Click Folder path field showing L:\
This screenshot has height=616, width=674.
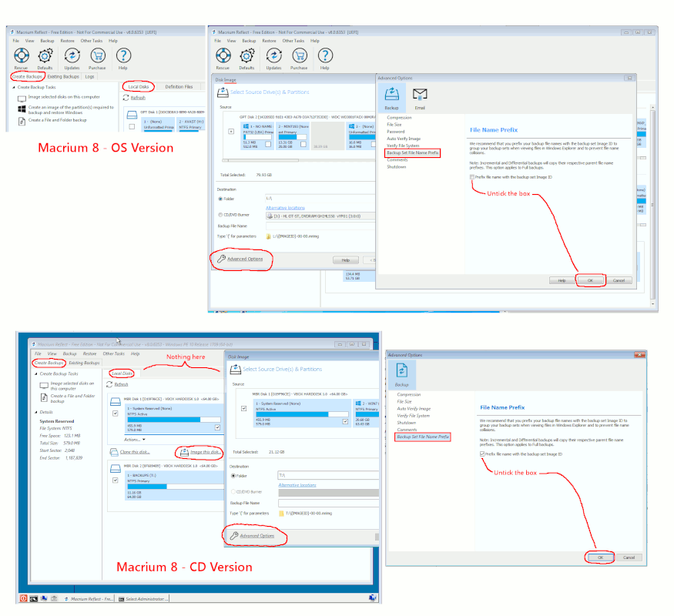[x=320, y=199]
